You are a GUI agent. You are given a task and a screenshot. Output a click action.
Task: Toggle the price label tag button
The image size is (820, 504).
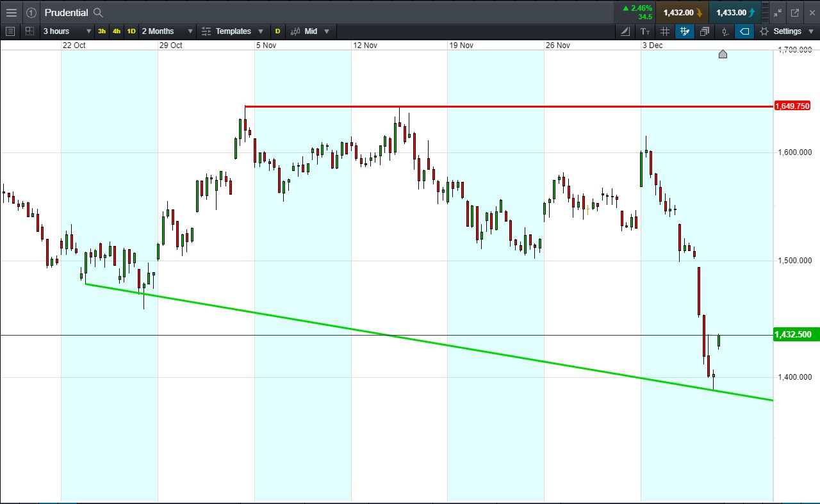click(x=744, y=31)
